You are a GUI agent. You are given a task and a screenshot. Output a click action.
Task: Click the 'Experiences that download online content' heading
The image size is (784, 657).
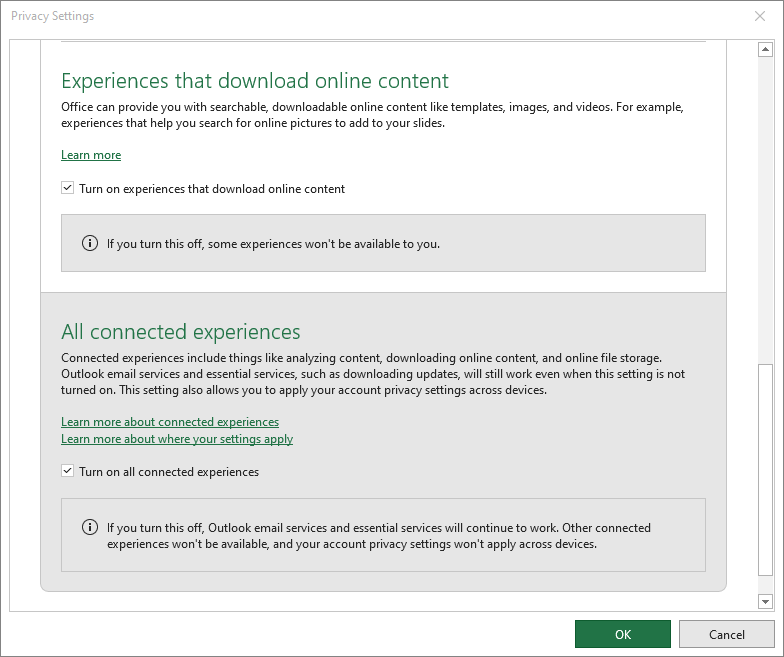coord(255,81)
